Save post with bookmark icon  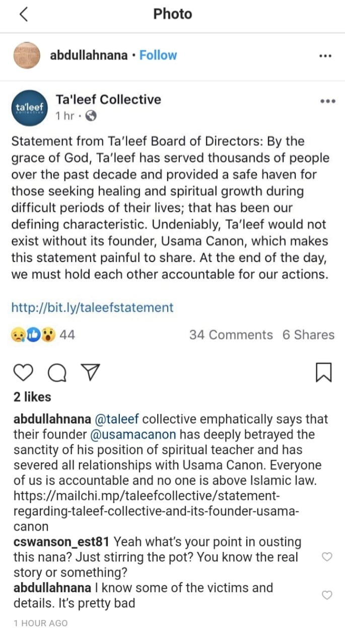pyautogui.click(x=323, y=372)
